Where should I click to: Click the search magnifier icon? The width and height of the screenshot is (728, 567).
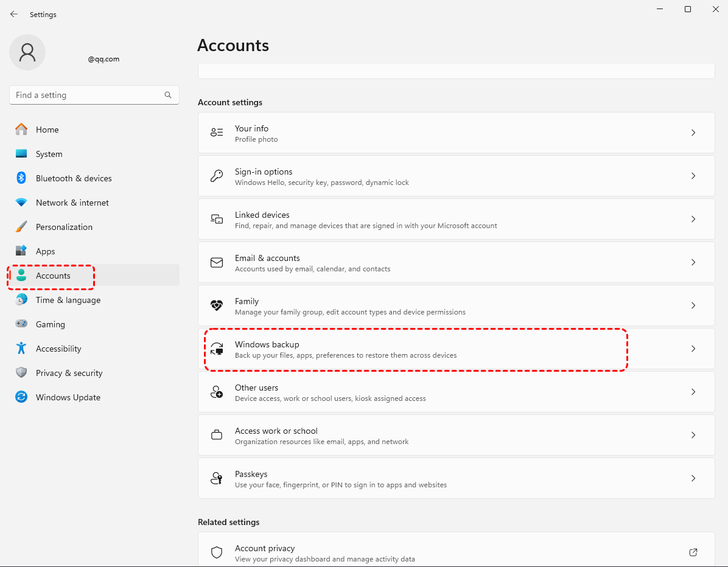point(168,95)
